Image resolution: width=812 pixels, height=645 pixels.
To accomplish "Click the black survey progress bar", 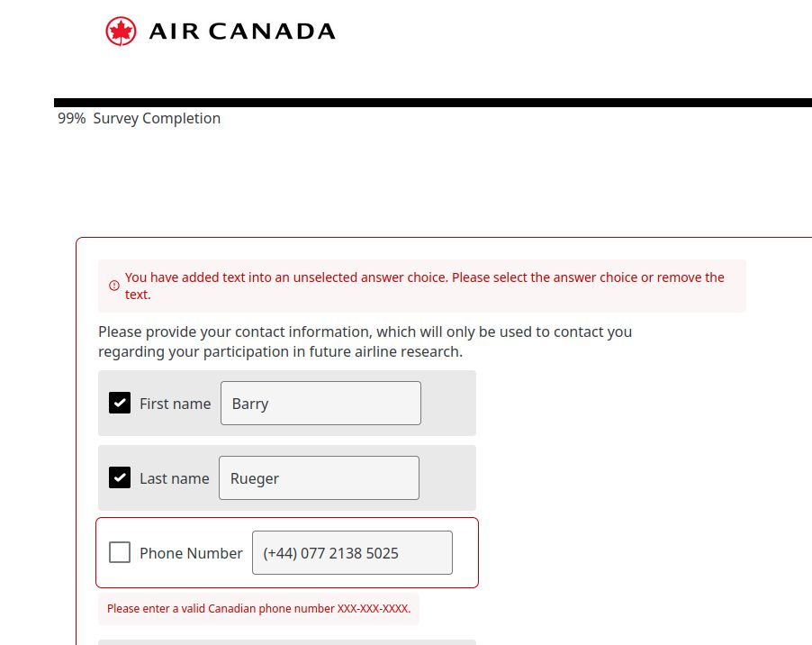I will [432, 103].
